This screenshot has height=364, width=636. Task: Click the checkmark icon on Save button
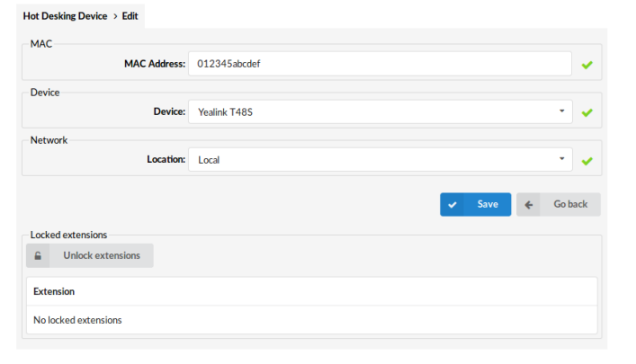pos(452,205)
